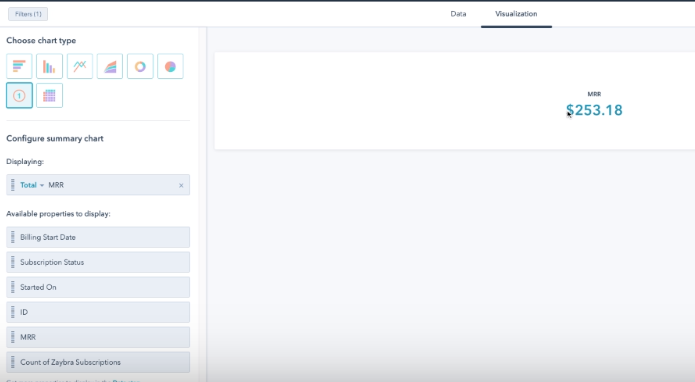Click the Choose chart type heading
Viewport: 695px width, 382px height.
(41, 40)
